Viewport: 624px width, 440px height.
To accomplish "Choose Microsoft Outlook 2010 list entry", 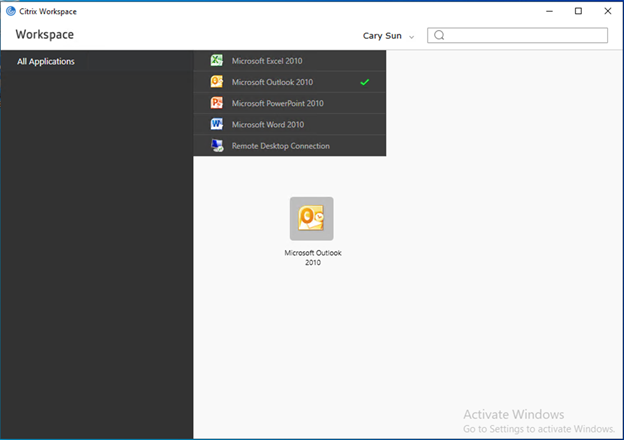I will (x=290, y=82).
